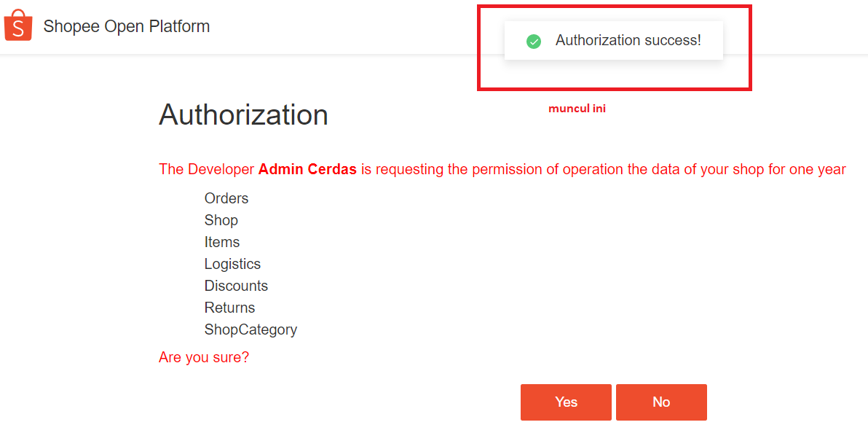Click the Authorization success notification
The image size is (868, 441).
(x=614, y=40)
